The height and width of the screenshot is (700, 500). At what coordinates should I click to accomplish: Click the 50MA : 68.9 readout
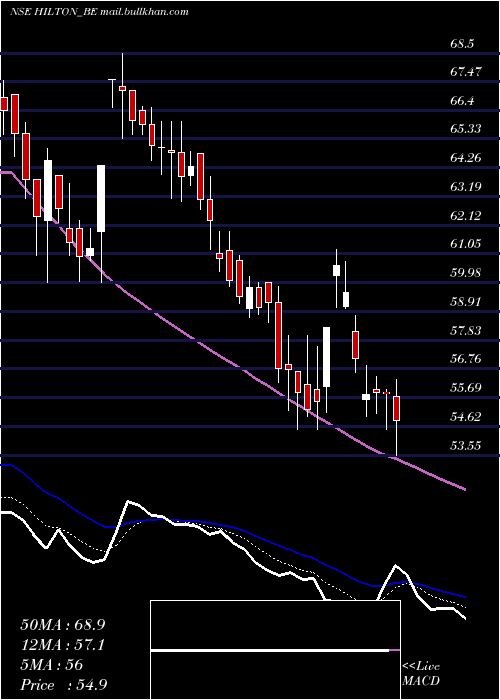point(62,625)
